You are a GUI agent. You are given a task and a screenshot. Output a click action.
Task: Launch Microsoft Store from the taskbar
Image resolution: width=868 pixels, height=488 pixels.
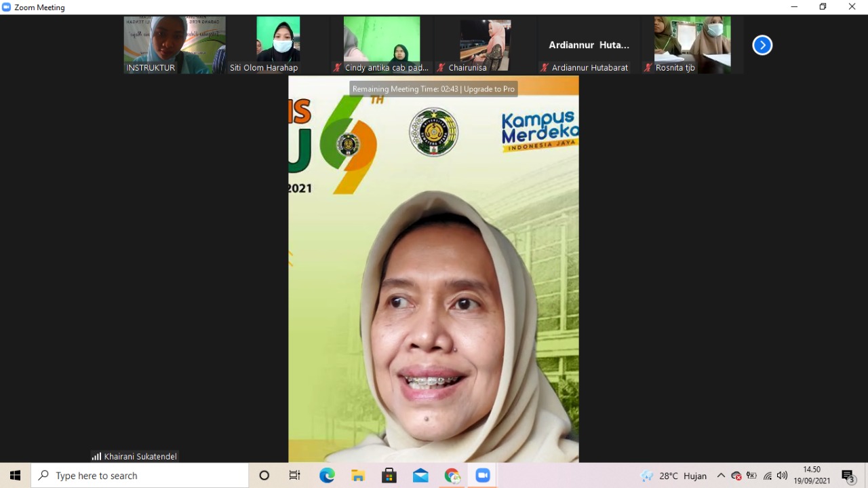coord(389,476)
